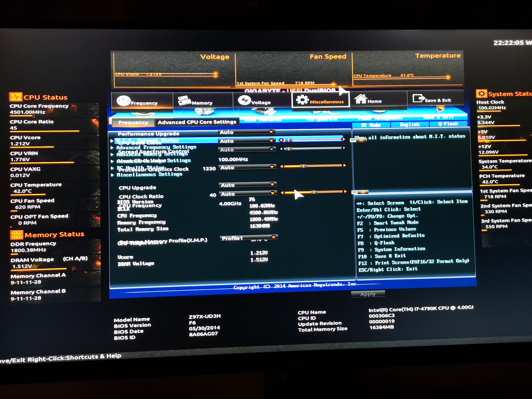Click the Voltage lightning bolt icon
532x399 pixels.
pos(245,100)
